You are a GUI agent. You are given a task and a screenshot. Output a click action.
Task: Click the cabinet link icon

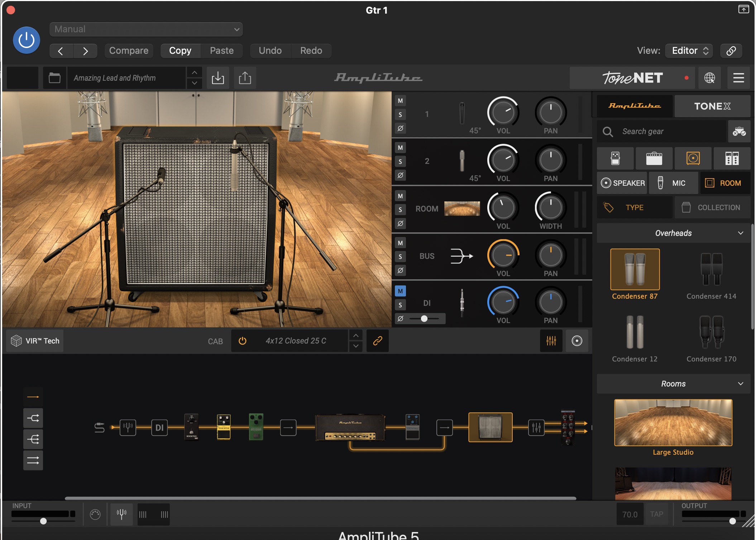click(x=378, y=341)
